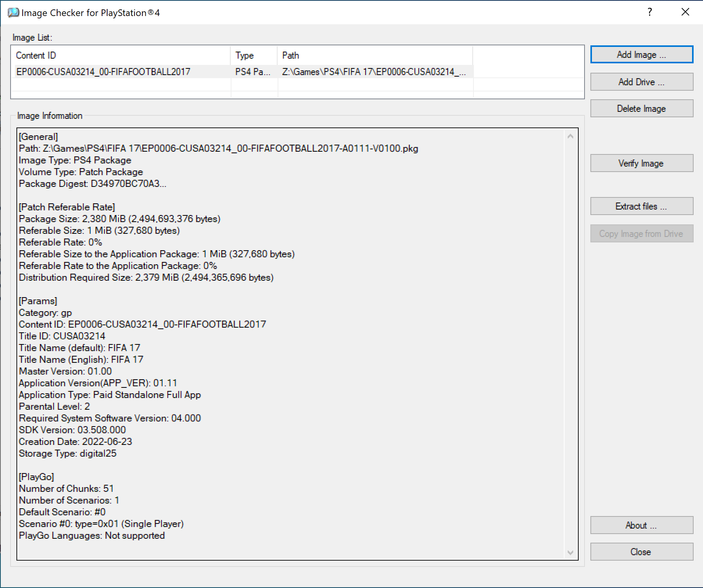Click the Content ID line in Params
The height and width of the screenshot is (588, 703).
(142, 324)
